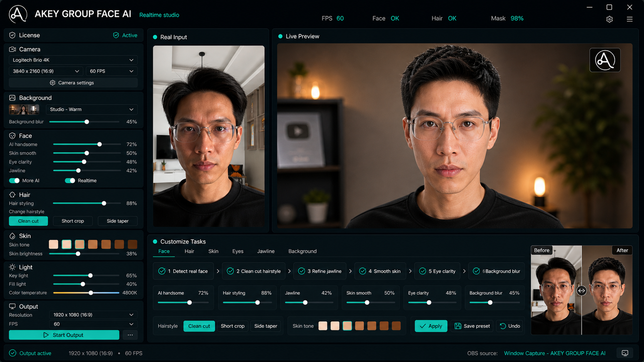Click chevron after Eye clarity step
The width and height of the screenshot is (644, 362).
[464, 271]
